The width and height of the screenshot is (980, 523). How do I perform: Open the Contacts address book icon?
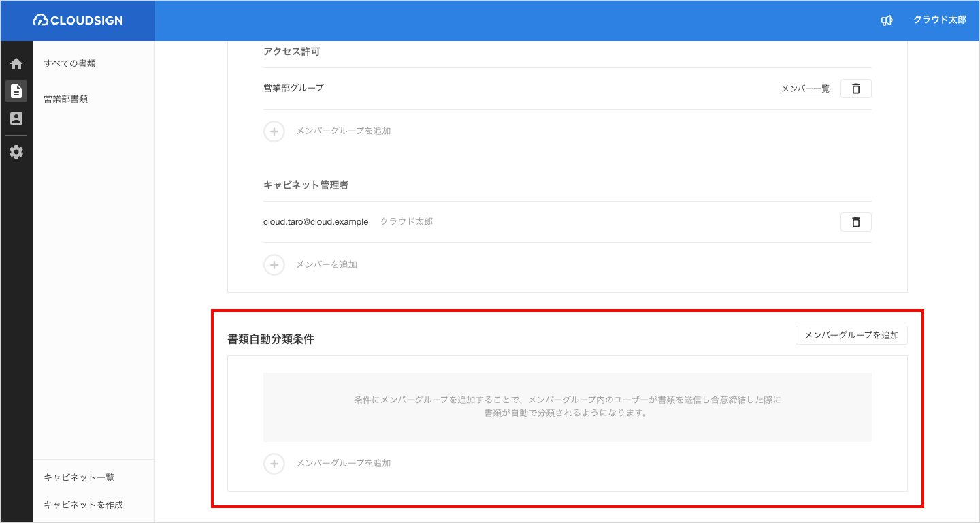coord(16,118)
